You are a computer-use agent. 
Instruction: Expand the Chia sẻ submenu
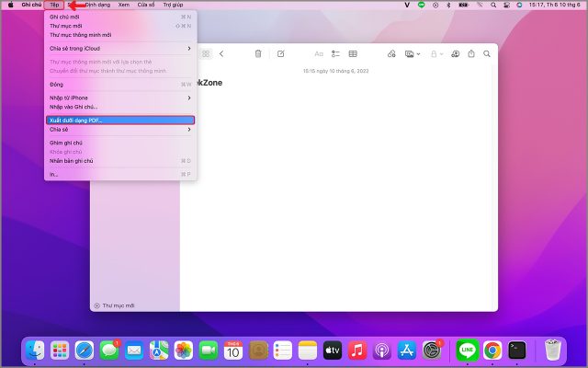[x=119, y=130]
